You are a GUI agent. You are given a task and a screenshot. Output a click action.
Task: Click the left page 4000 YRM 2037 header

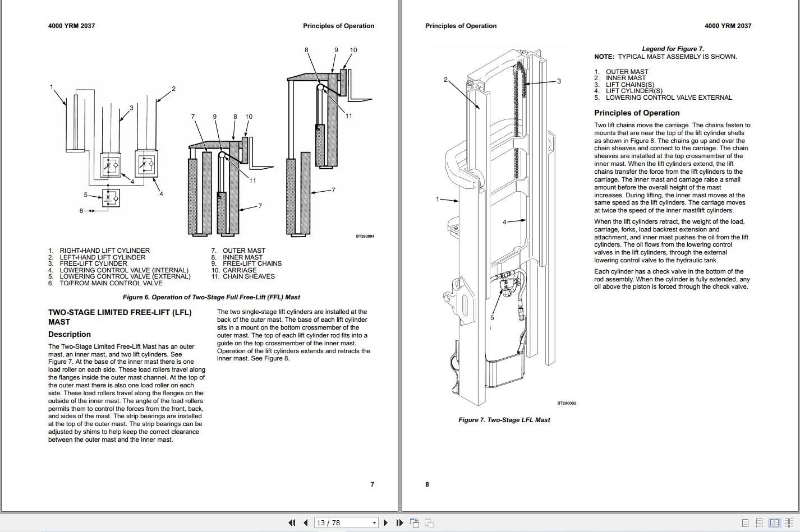(x=71, y=26)
